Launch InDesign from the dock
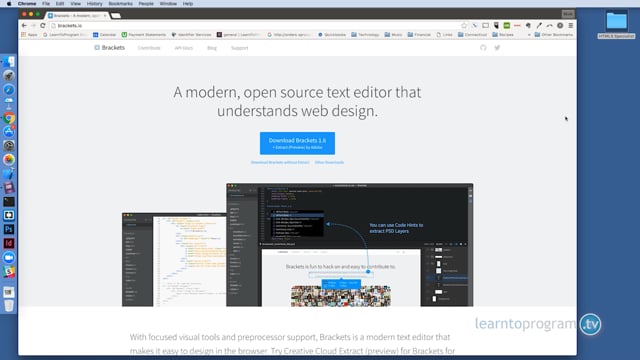 point(9,243)
